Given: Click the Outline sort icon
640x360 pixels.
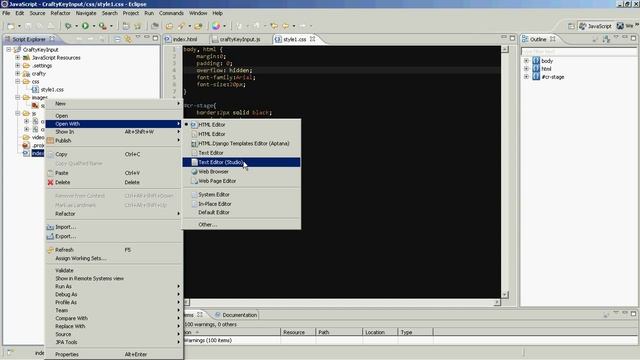Looking at the screenshot, I should pyautogui.click(x=606, y=39).
